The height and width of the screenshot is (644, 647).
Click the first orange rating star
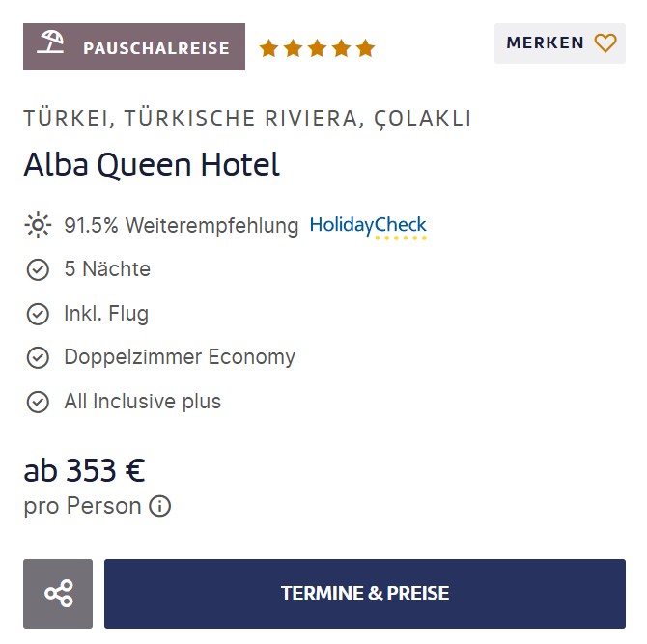click(x=268, y=48)
